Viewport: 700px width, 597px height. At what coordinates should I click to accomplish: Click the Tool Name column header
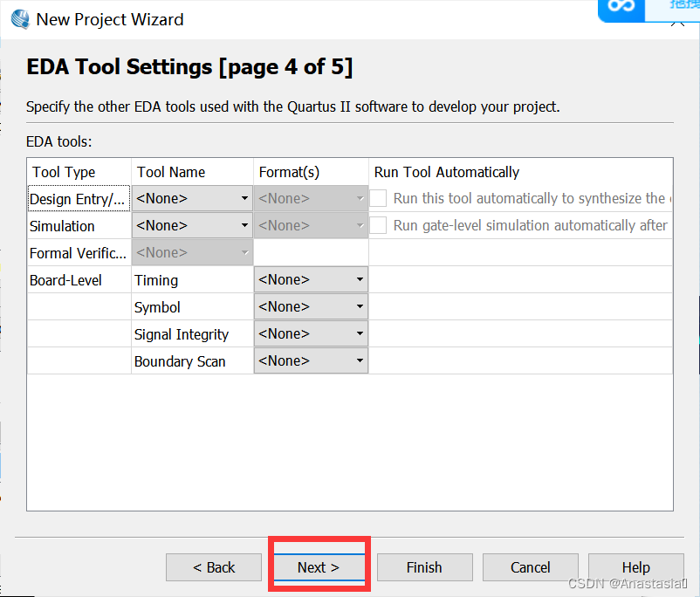pyautogui.click(x=171, y=172)
